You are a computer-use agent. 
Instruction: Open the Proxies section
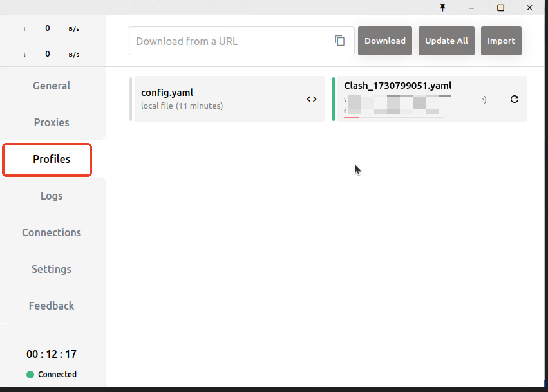click(x=52, y=122)
